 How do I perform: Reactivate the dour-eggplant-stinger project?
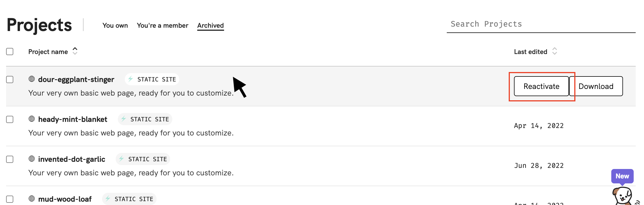coord(541,86)
